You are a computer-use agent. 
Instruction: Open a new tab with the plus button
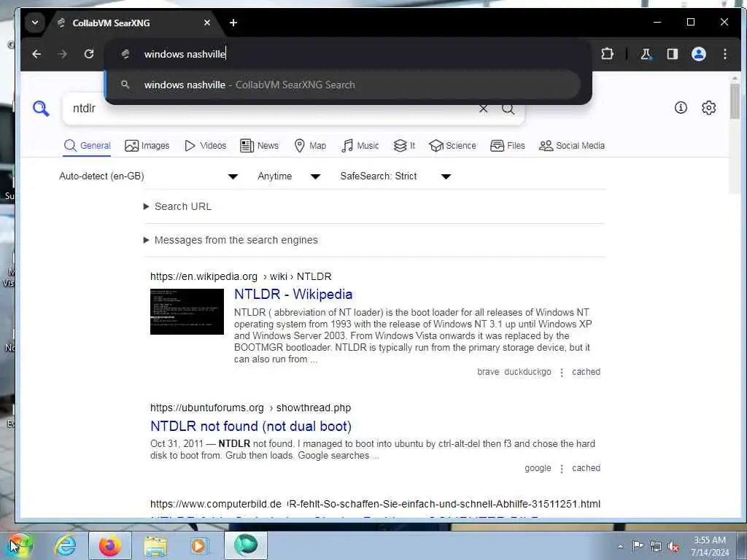[233, 23]
